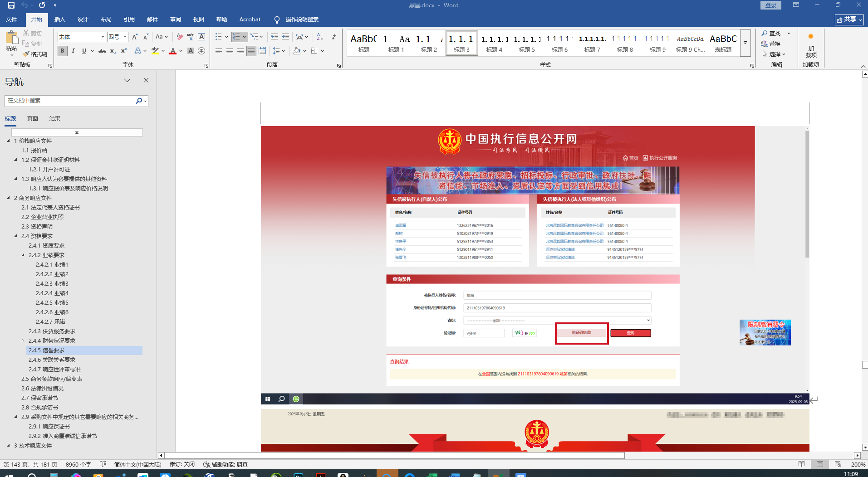Screen dimensions: 868x477
Task: Collapse the '2.4.2 业绩要求' heading
Action: (23, 255)
